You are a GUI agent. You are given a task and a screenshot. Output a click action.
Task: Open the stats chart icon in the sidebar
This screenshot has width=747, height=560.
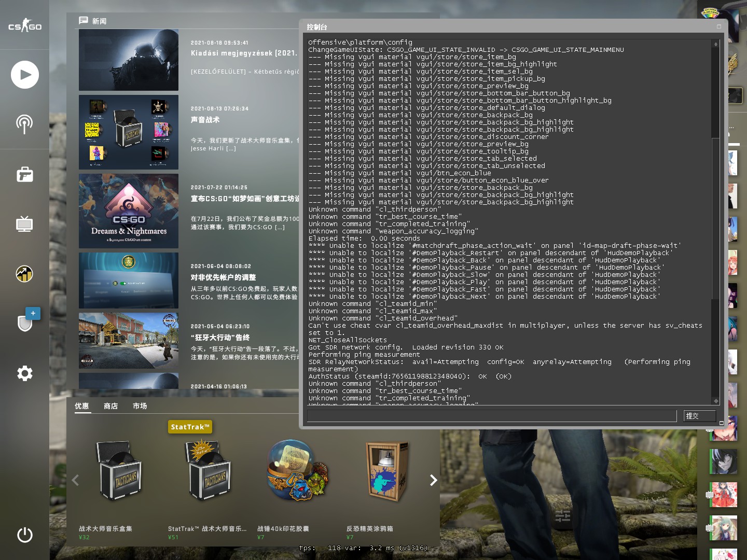coord(24,273)
